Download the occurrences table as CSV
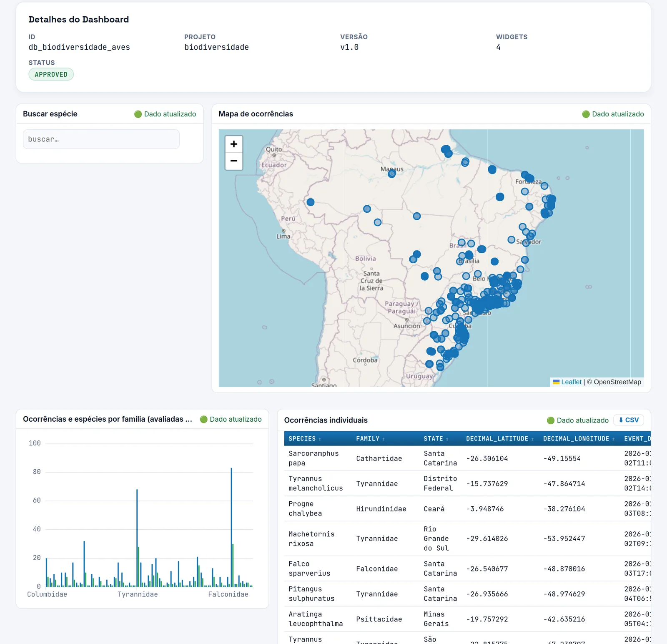 629,420
